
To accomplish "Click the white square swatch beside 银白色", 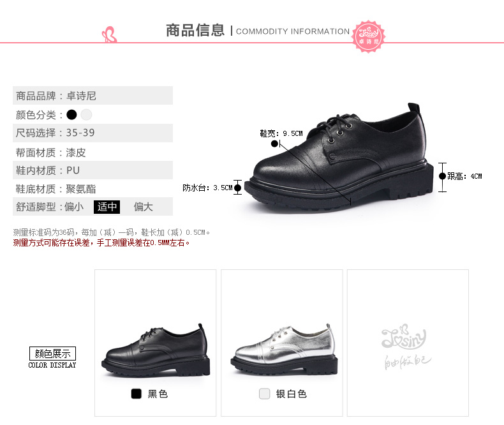I will 265,394.
